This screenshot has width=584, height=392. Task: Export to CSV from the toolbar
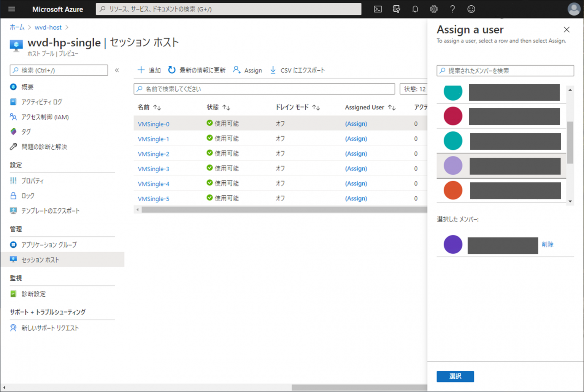(x=297, y=70)
